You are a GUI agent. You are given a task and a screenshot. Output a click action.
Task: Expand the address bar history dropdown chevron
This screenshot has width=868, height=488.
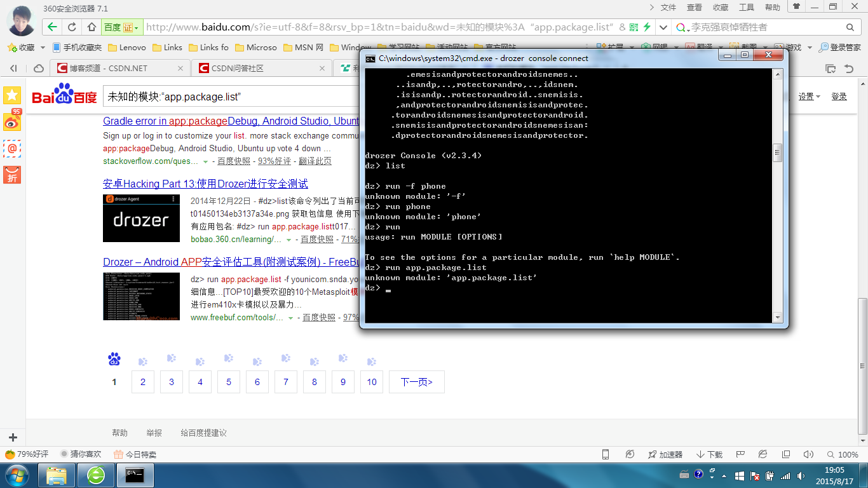point(663,27)
